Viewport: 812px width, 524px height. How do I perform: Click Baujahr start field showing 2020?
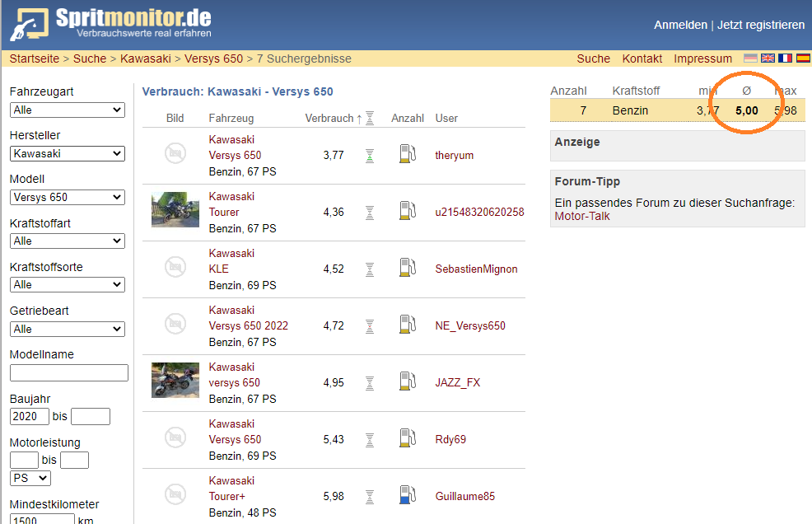[30, 416]
